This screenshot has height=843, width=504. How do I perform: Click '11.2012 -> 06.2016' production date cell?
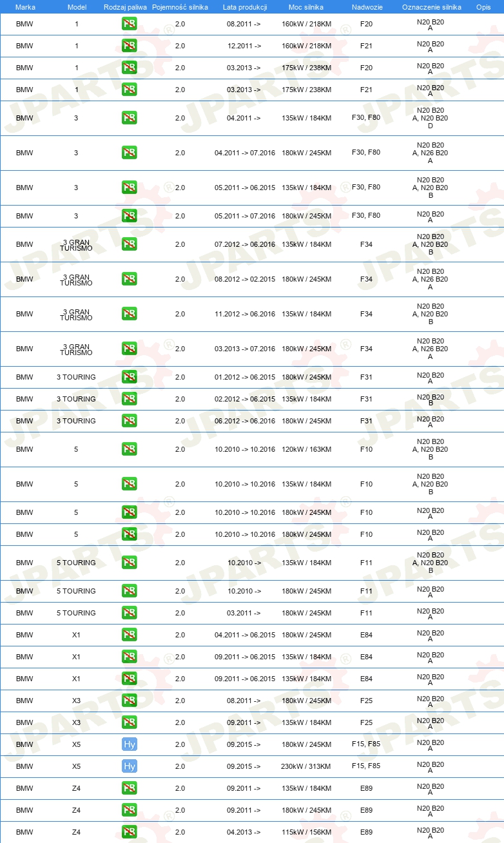[245, 314]
